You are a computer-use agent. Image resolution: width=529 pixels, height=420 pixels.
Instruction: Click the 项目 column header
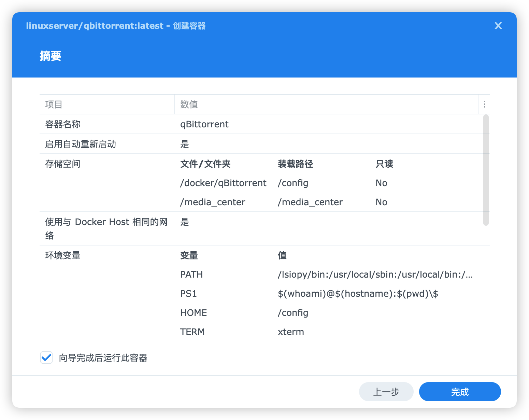pyautogui.click(x=54, y=104)
